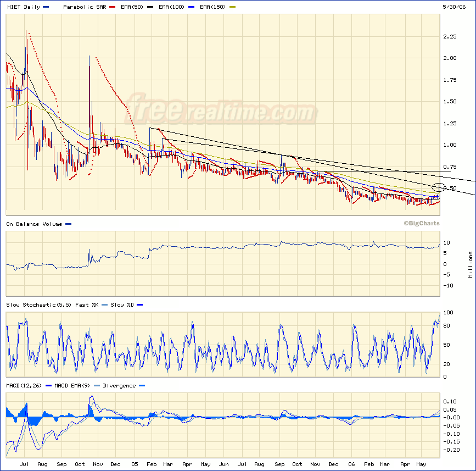Click the EMA(100) legend label
Image resolution: width=476 pixels, height=471 pixels.
[x=171, y=7]
